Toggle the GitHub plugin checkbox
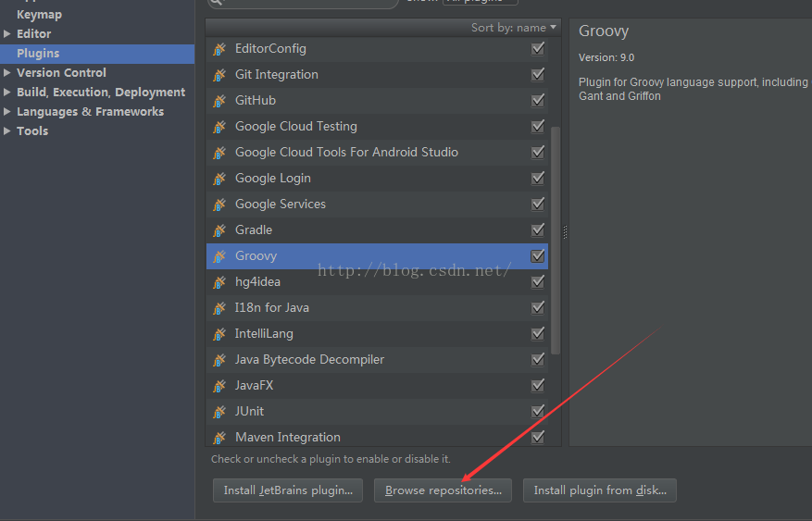This screenshot has height=521, width=812. click(x=538, y=100)
